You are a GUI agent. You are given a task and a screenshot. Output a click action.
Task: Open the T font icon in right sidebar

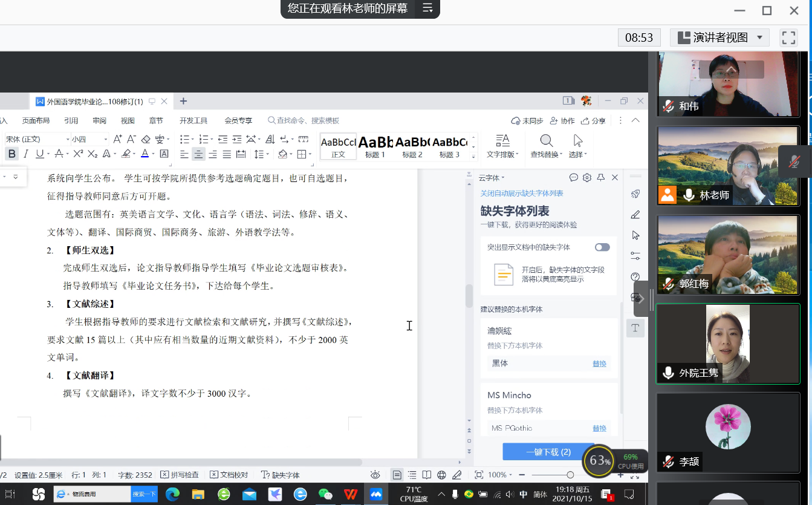click(x=635, y=328)
